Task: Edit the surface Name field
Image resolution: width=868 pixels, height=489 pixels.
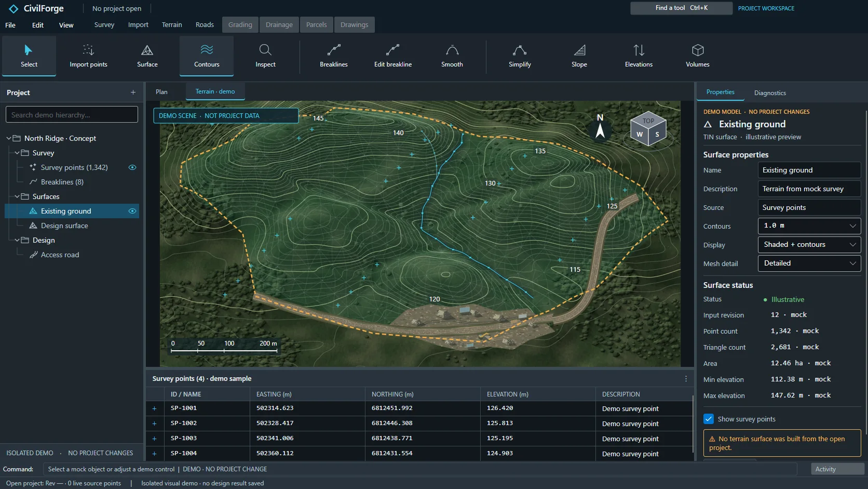Action: pos(809,170)
